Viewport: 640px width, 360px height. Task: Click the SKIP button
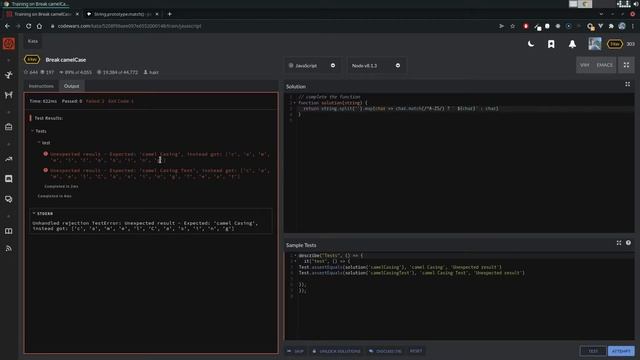[296, 351]
